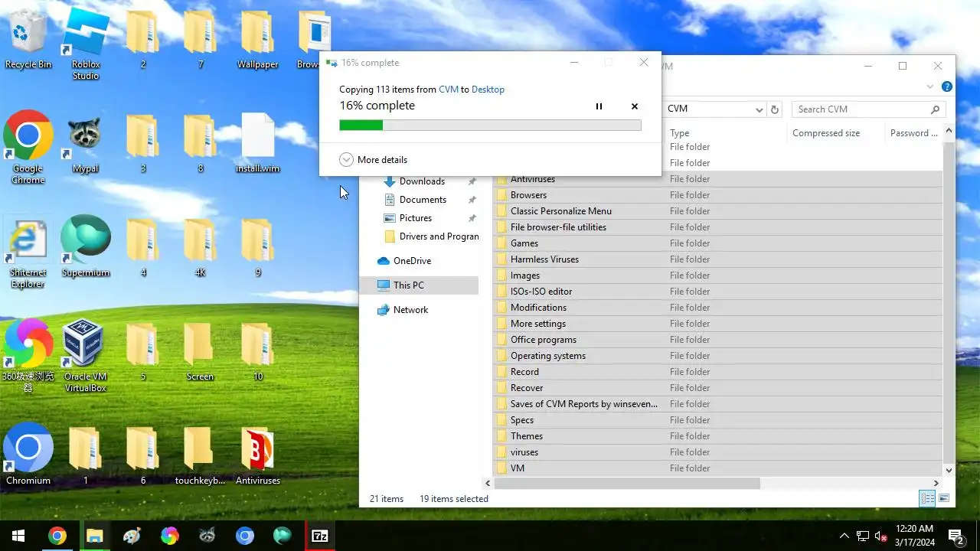This screenshot has height=551, width=980.
Task: Sort by the Password column header
Action: pos(914,133)
